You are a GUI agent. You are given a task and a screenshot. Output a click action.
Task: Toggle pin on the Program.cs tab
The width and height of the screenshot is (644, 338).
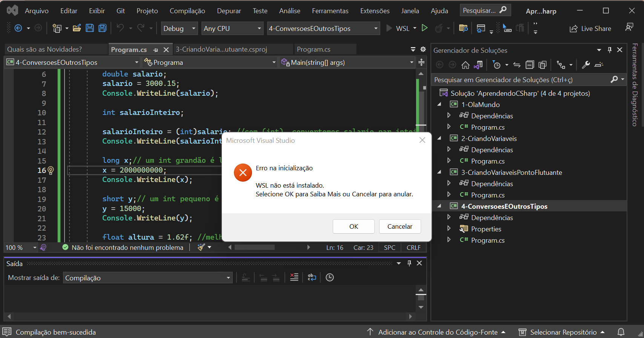point(155,50)
